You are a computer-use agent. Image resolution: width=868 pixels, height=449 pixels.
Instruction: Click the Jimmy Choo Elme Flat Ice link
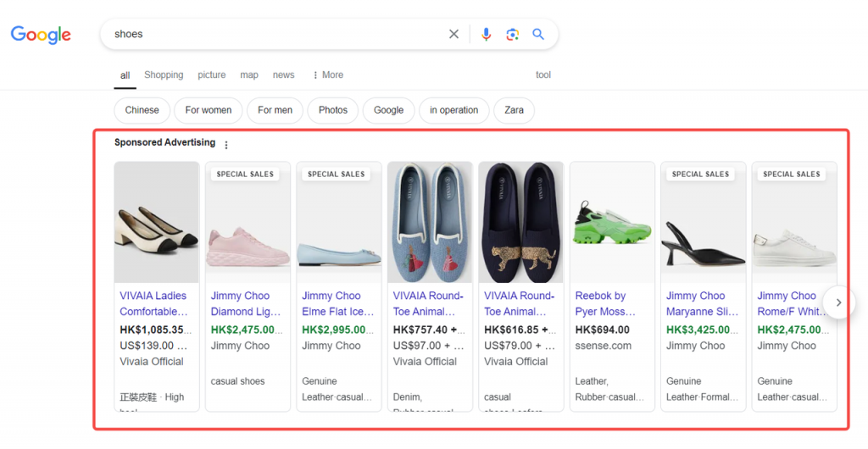click(337, 303)
